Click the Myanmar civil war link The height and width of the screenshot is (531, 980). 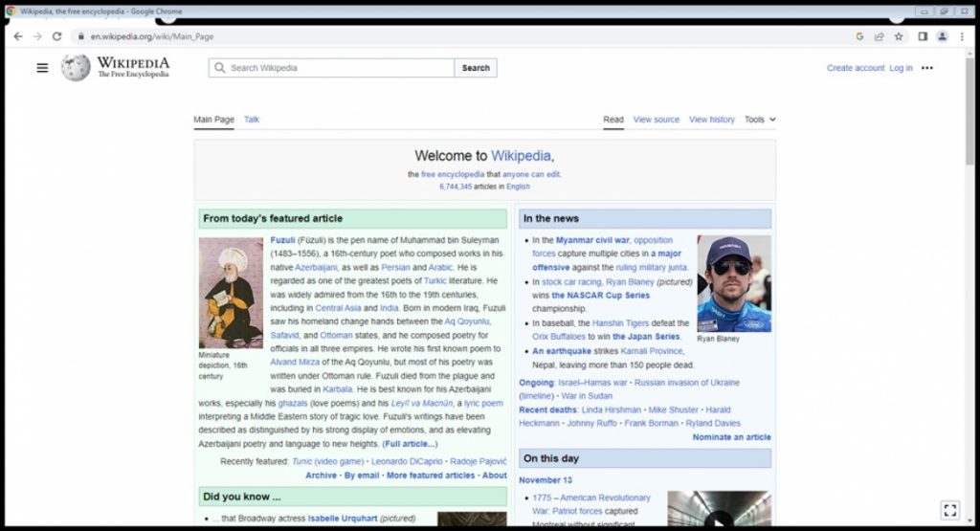(592, 240)
